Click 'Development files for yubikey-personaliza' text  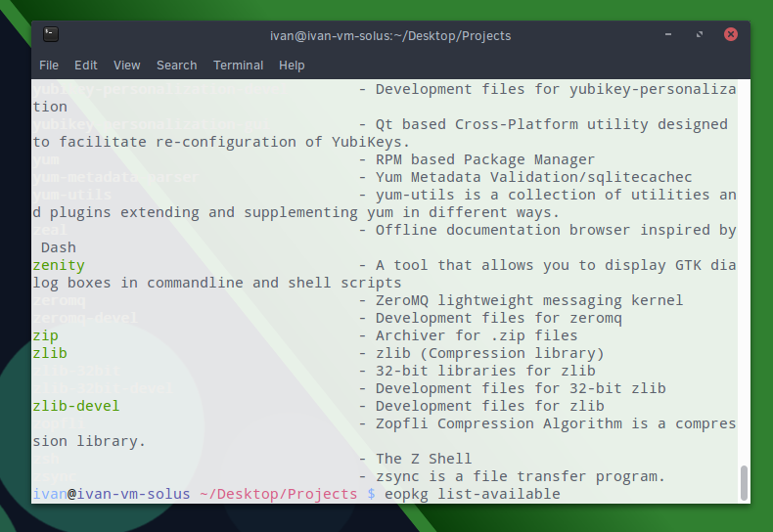pyautogui.click(x=556, y=89)
